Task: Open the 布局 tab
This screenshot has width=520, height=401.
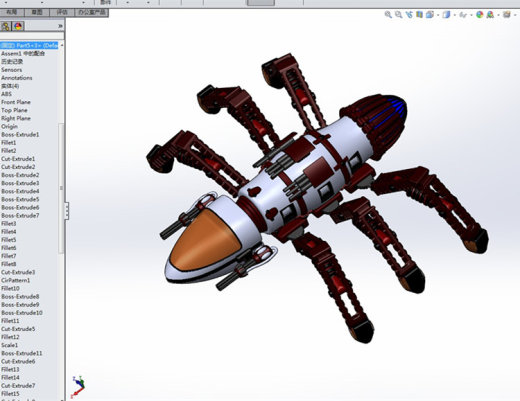Action: point(12,13)
